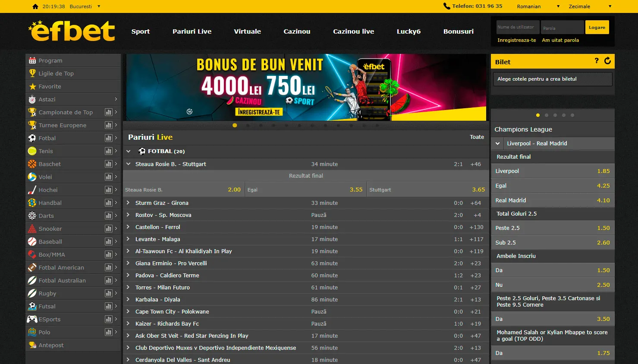The width and height of the screenshot is (638, 364).
Task: Expand Astazi submenu arrow
Action: click(x=116, y=99)
